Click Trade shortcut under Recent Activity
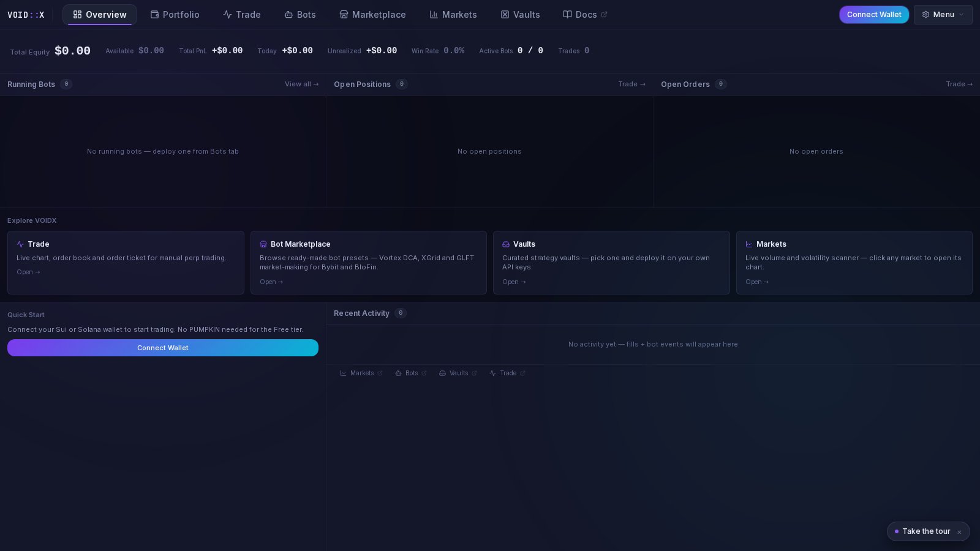This screenshot has width=980, height=551. [x=508, y=373]
